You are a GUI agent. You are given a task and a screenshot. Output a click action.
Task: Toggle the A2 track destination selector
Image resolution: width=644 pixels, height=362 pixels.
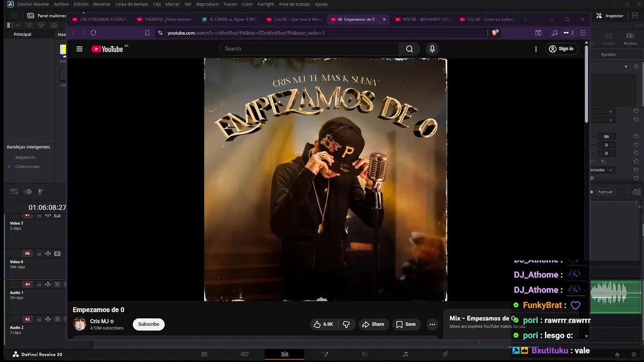click(28, 319)
